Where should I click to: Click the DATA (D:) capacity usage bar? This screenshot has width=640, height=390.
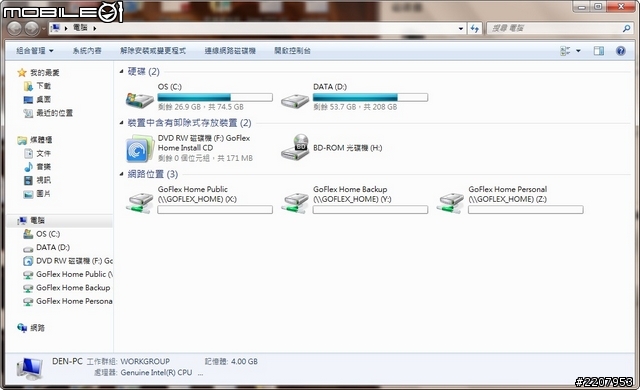[370, 98]
